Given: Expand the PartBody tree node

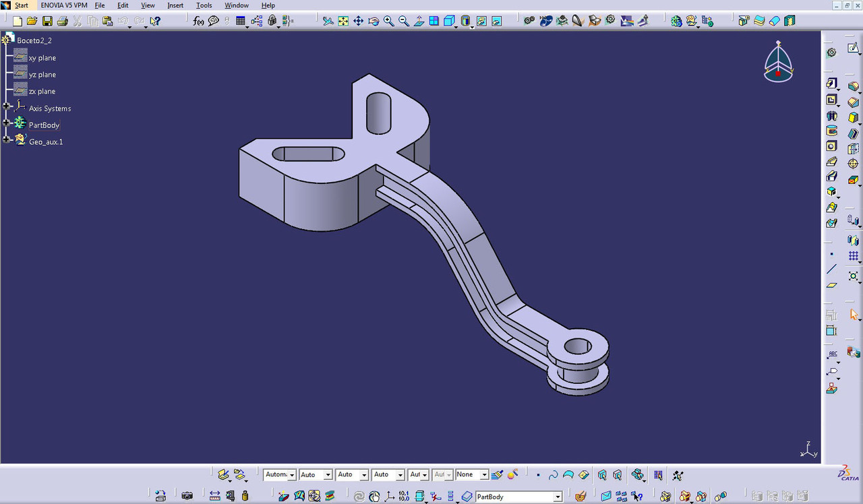Looking at the screenshot, I should tap(7, 123).
